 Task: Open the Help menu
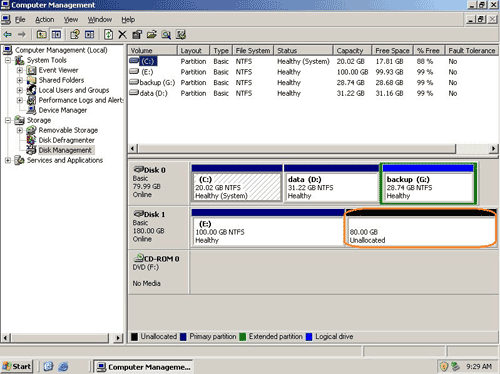coord(128,20)
